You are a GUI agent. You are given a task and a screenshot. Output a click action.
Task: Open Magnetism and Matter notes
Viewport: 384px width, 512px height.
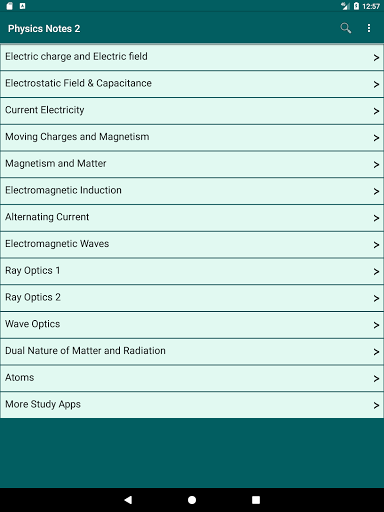[x=192, y=164]
